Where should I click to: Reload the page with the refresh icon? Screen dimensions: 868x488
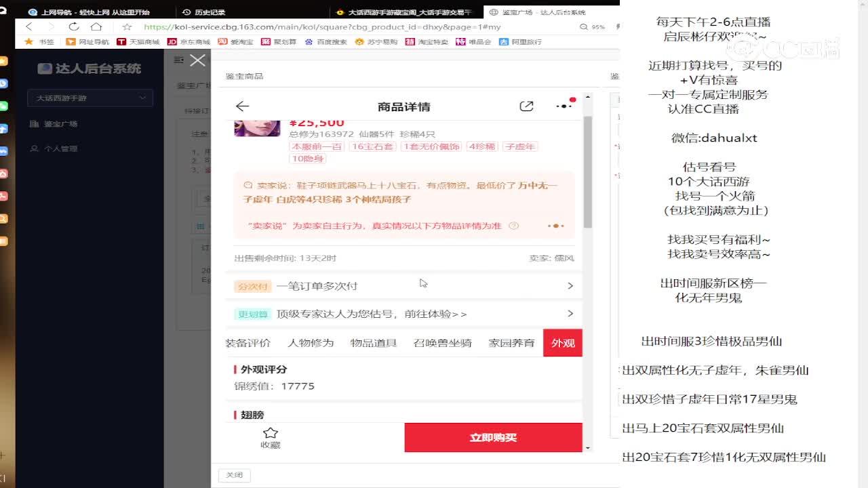[x=74, y=26]
